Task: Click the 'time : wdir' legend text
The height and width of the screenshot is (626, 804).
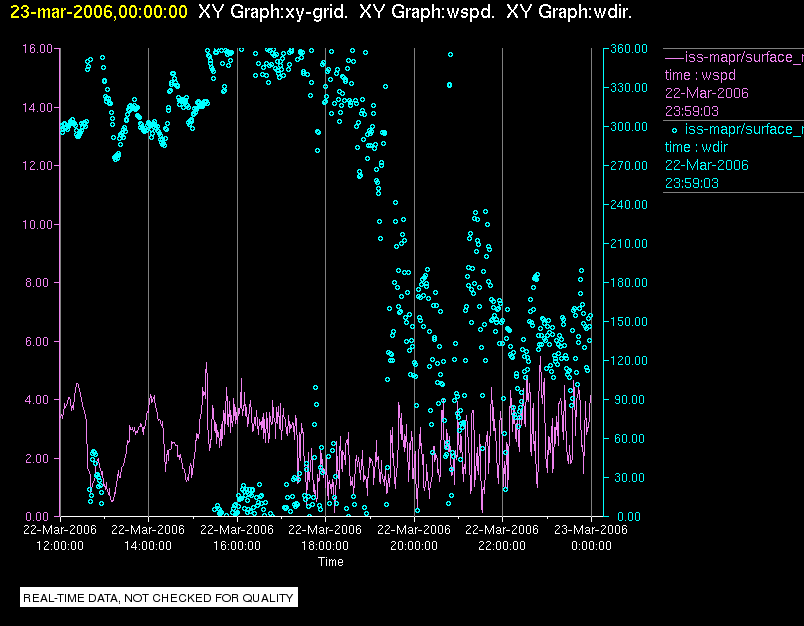Action: click(696, 148)
